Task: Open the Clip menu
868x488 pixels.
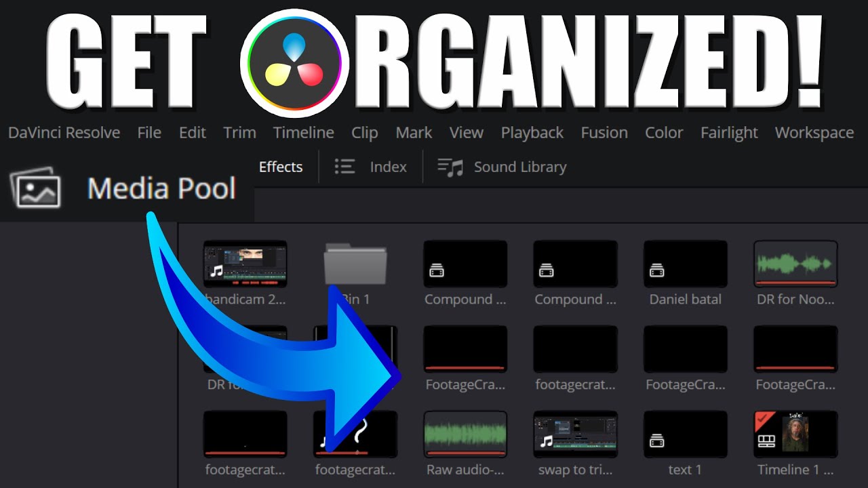Action: click(365, 132)
